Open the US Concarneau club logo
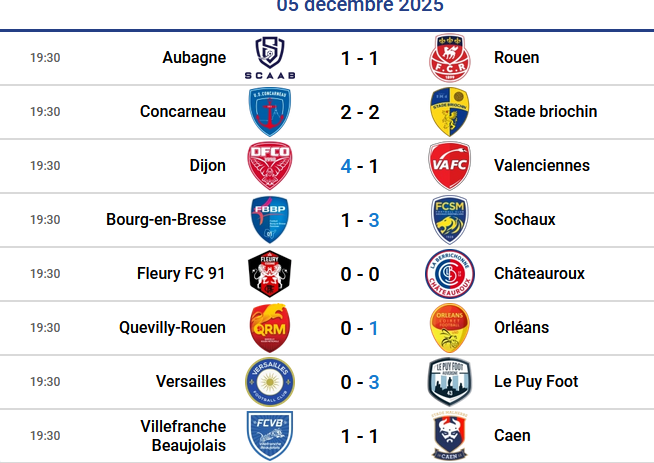Image resolution: width=654 pixels, height=463 pixels. coord(270,112)
